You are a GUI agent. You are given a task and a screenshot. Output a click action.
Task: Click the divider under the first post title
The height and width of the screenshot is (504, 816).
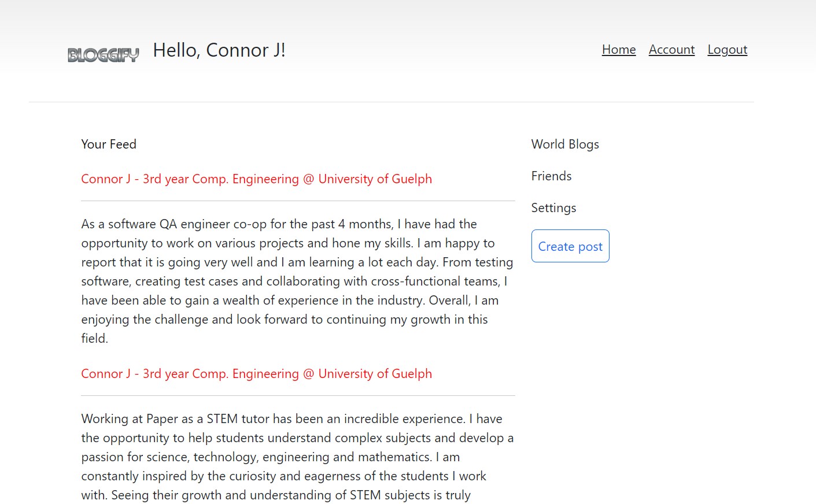pos(297,199)
